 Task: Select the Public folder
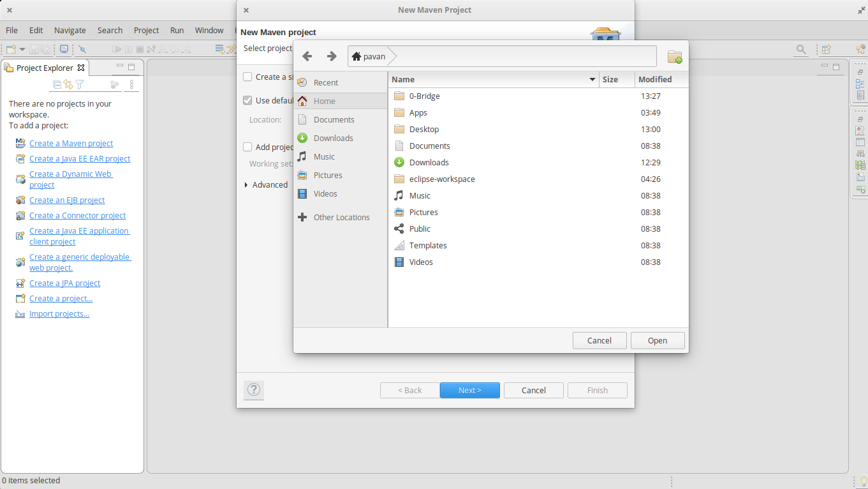pos(538,229)
